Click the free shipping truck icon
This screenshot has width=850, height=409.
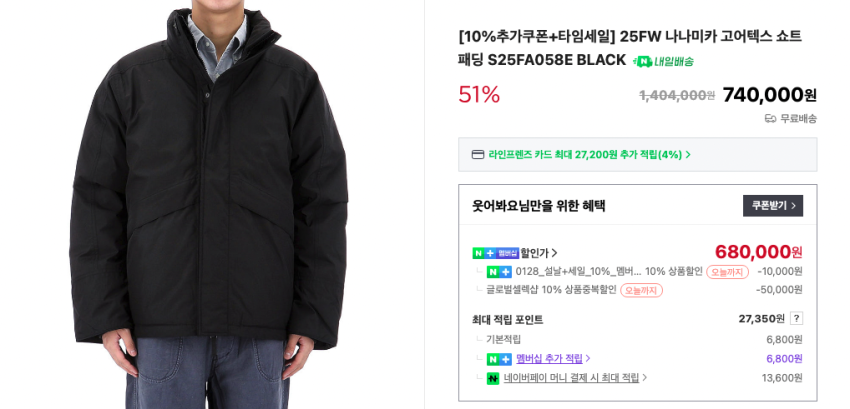coord(770,118)
